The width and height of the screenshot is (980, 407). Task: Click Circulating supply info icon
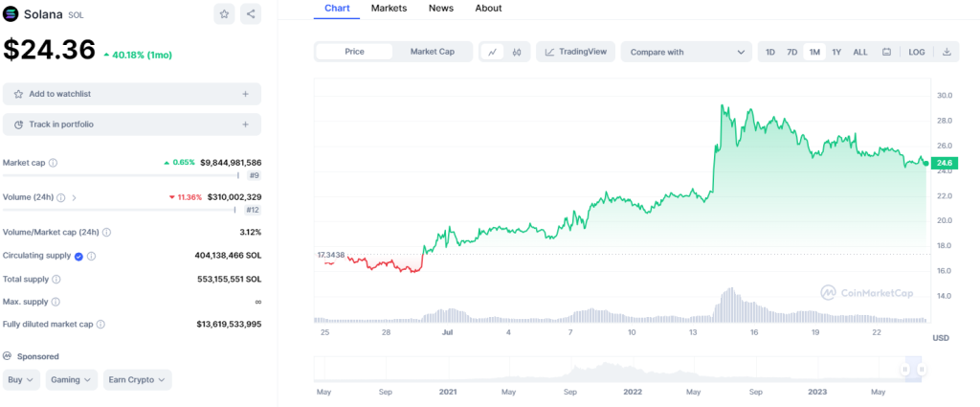[x=91, y=257]
